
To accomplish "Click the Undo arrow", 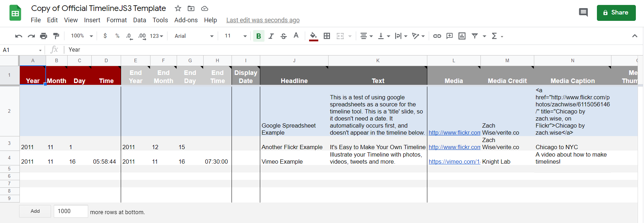I will 19,36.
